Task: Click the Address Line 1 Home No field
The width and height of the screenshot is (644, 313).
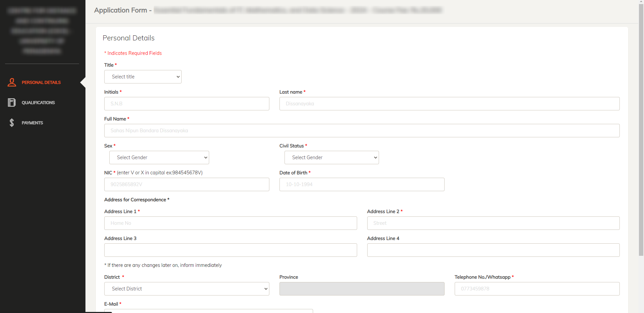Action: [x=230, y=223]
